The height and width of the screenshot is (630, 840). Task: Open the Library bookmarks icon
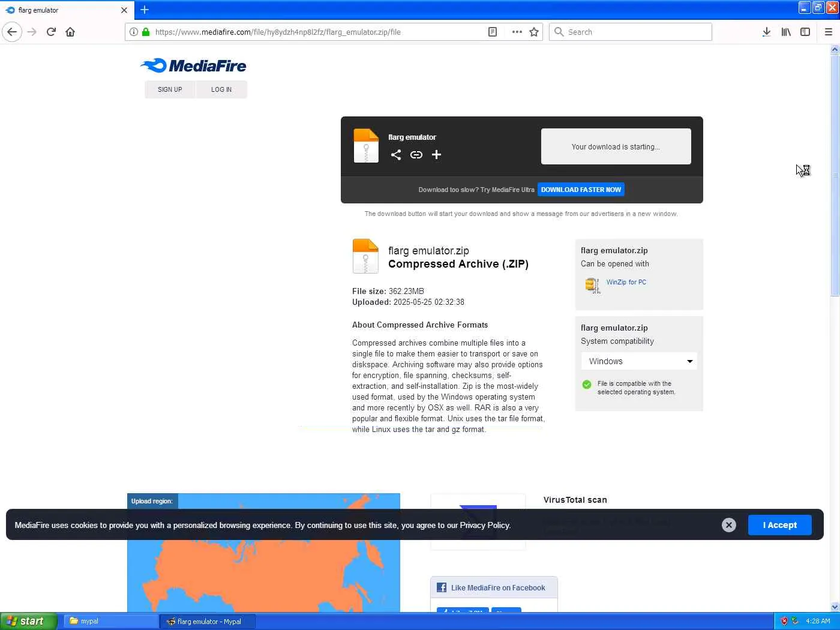tap(786, 32)
